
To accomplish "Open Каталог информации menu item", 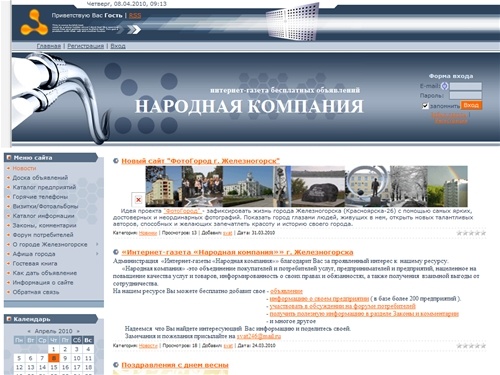I will [x=43, y=216].
